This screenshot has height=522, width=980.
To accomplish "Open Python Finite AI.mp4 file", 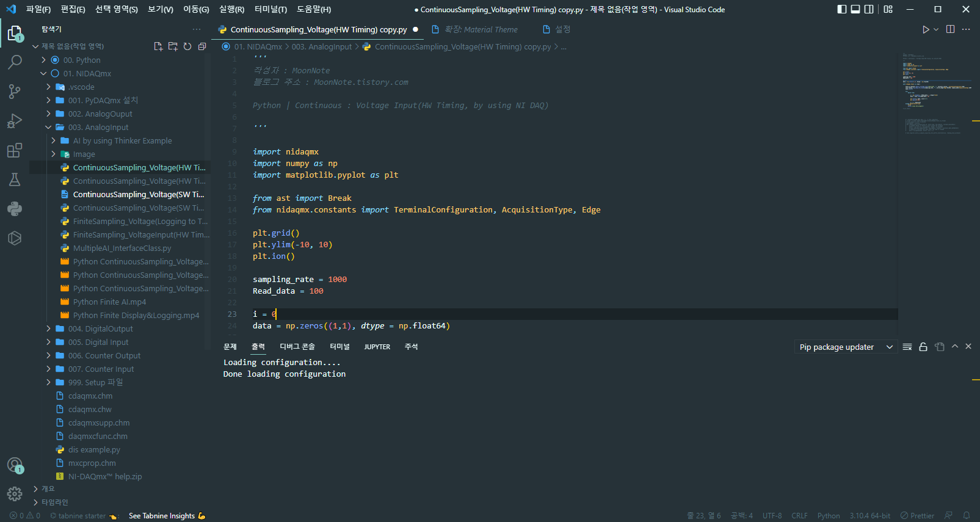I will point(109,302).
